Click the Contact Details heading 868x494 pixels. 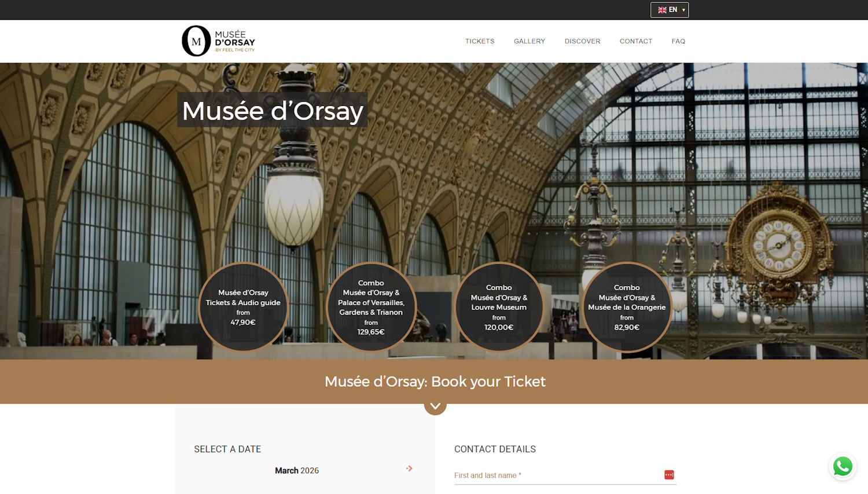click(495, 449)
